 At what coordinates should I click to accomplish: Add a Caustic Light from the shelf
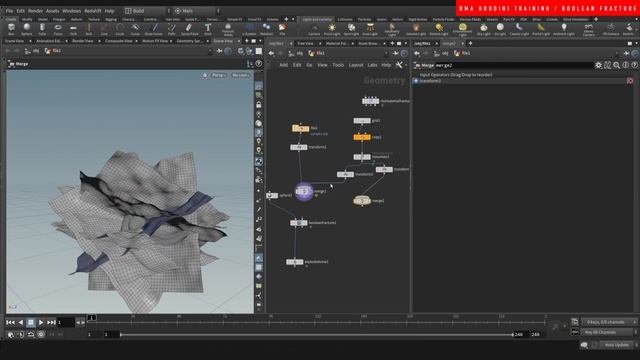point(519,29)
